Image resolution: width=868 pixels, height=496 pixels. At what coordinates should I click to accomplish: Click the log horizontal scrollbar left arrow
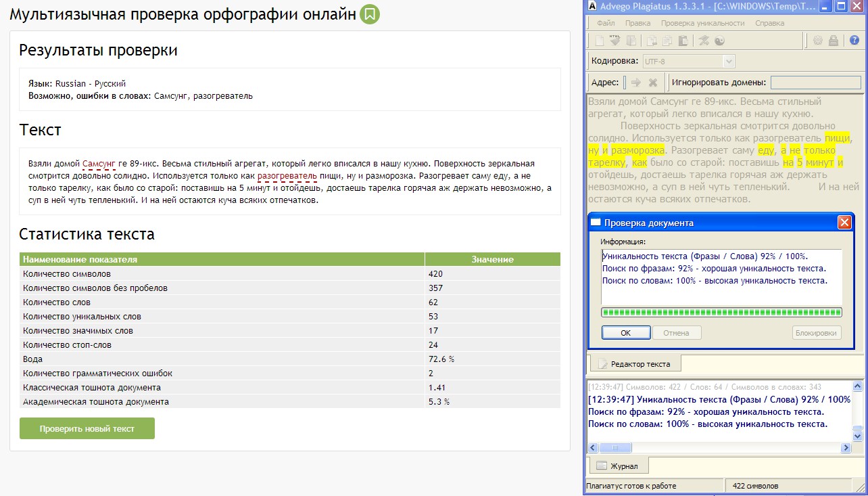pos(592,448)
